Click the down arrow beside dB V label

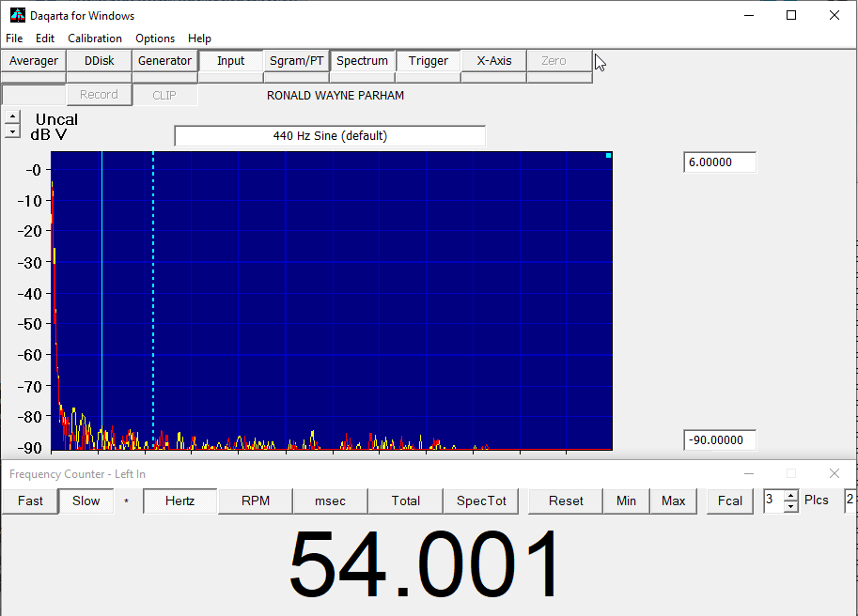tap(12, 132)
